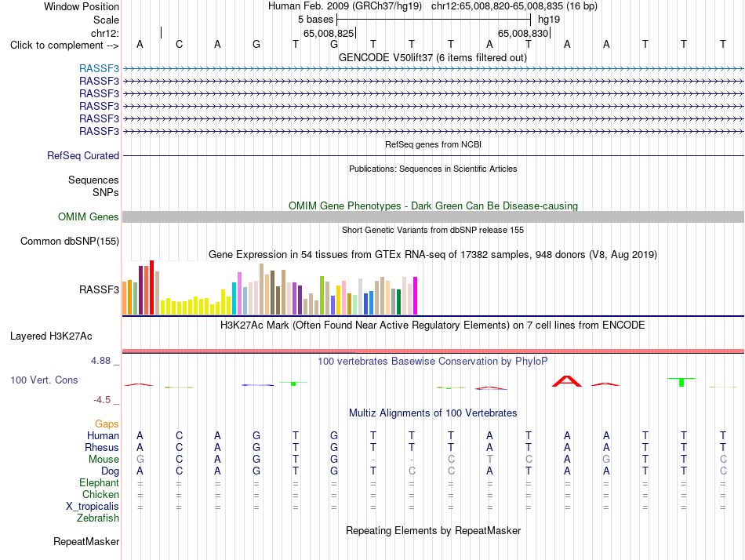Select the Rhesus alignment row label
This screenshot has height=560, width=745.
102,447
